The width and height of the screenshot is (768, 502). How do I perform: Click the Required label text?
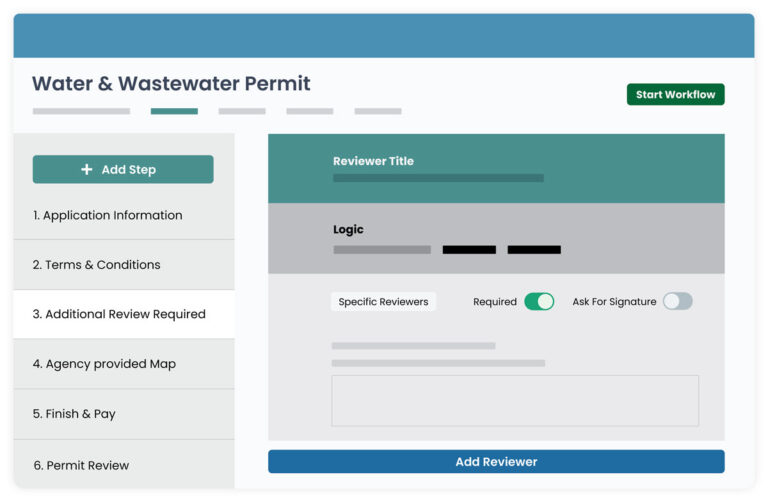[495, 302]
